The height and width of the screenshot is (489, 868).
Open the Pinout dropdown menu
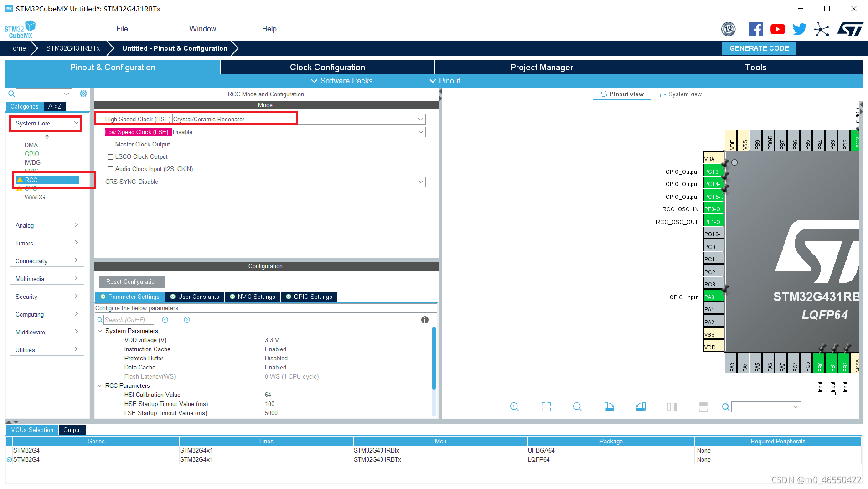[445, 81]
